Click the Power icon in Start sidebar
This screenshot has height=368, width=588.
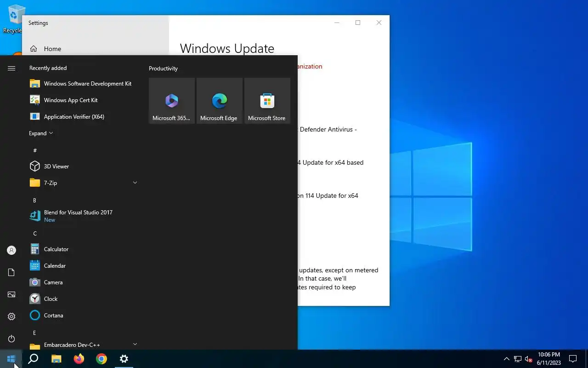(11, 339)
